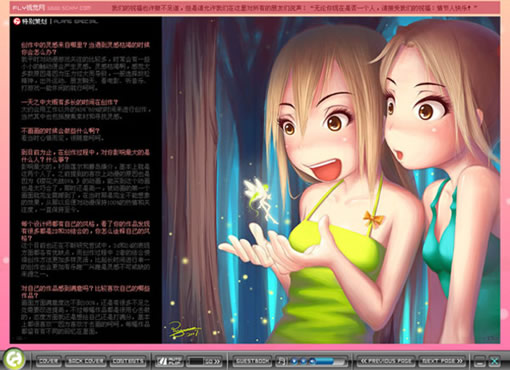Open the CONTENTS page
Image resolution: width=510 pixels, height=370 pixels.
(128, 361)
